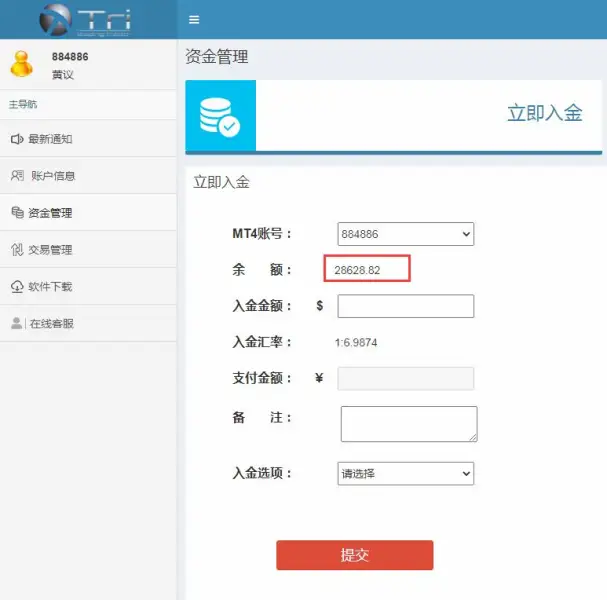Open the 入金选项 dropdown 请选择
Screen dimensions: 607x600
click(x=406, y=473)
